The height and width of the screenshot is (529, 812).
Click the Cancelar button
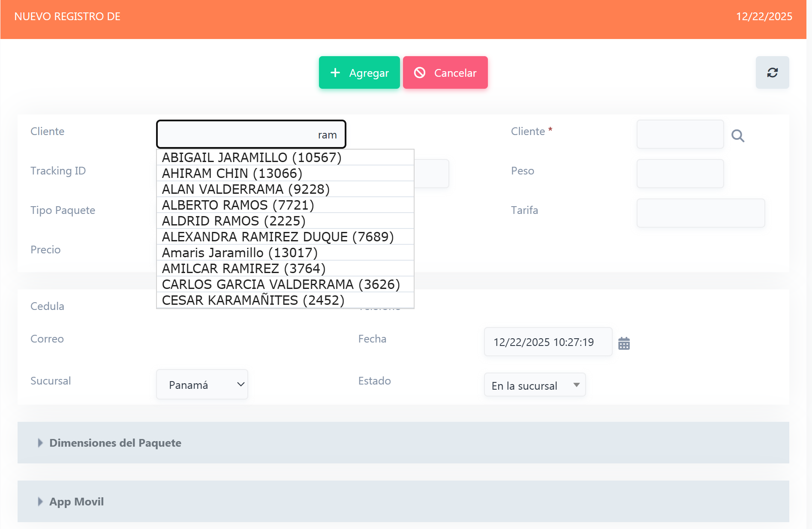click(445, 72)
